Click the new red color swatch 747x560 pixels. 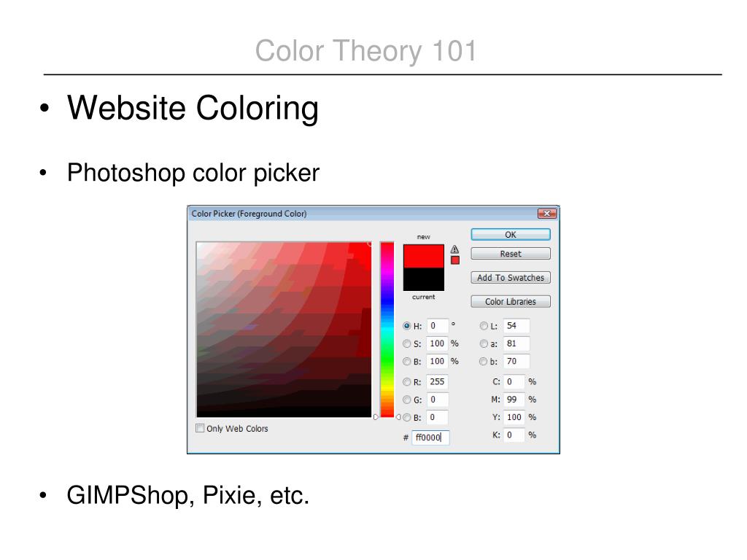(424, 256)
